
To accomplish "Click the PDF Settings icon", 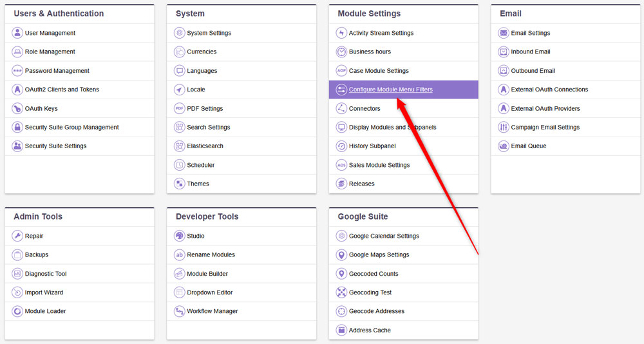I will [x=180, y=108].
